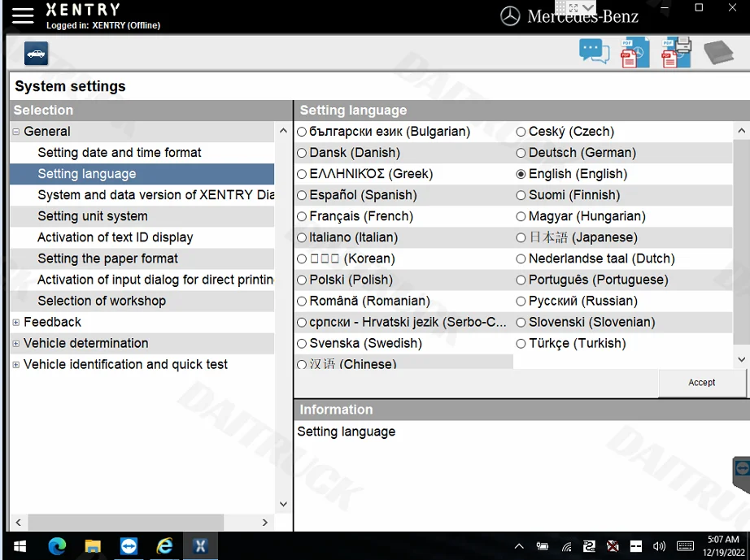This screenshot has height=560, width=750.
Task: Open File Explorer from taskbar
Action: 93,546
